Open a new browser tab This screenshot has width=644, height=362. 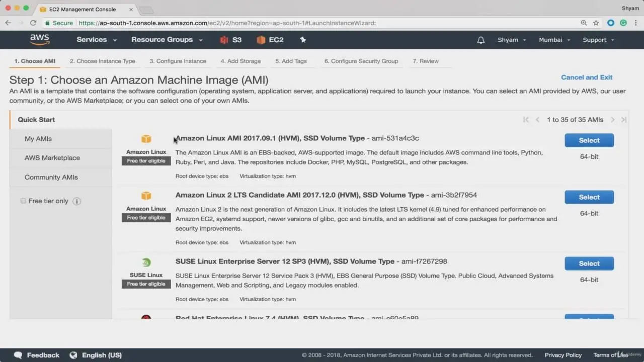click(x=146, y=10)
